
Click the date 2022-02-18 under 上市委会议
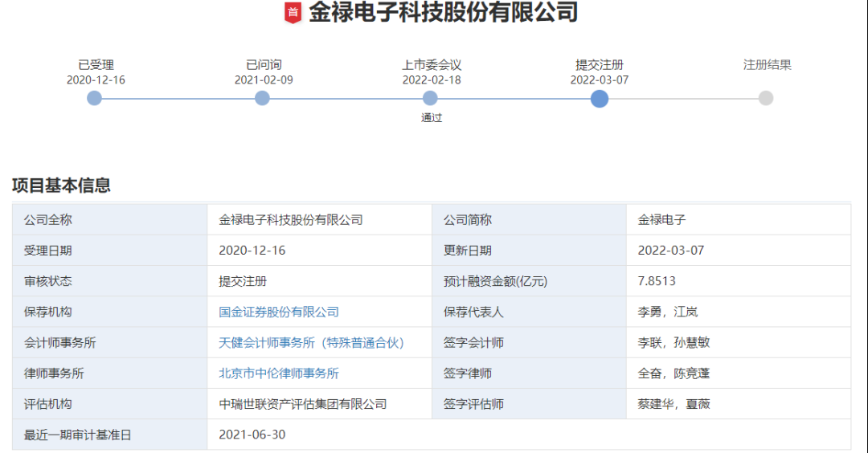coord(432,80)
